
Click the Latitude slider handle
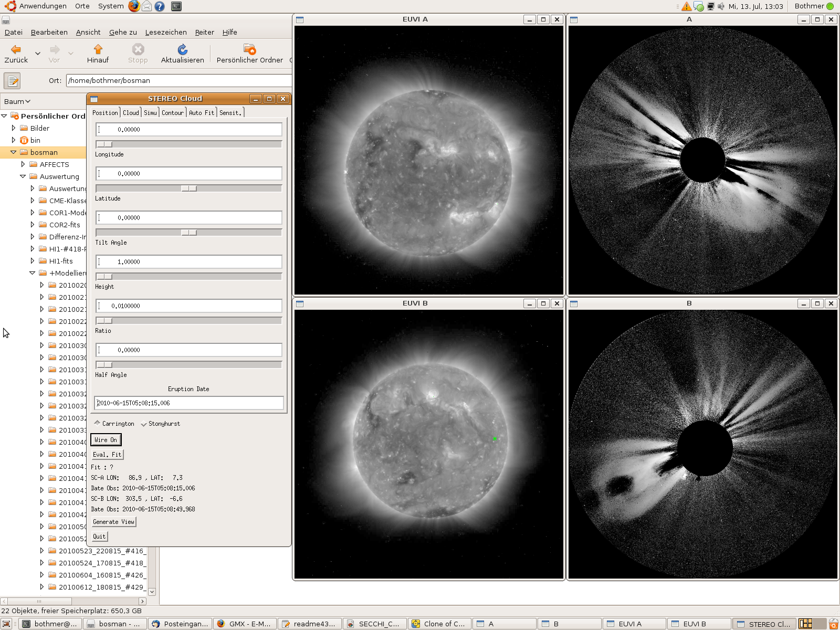[189, 188]
